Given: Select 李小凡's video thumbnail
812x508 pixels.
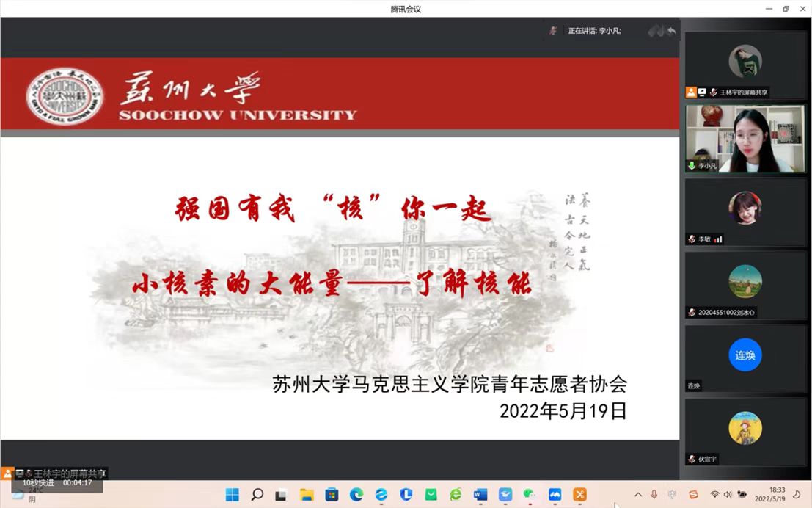Looking at the screenshot, I should pos(745,138).
